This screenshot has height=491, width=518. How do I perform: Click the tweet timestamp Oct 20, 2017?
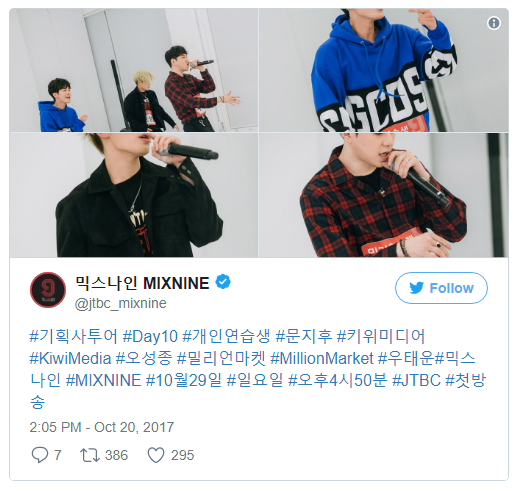click(102, 427)
